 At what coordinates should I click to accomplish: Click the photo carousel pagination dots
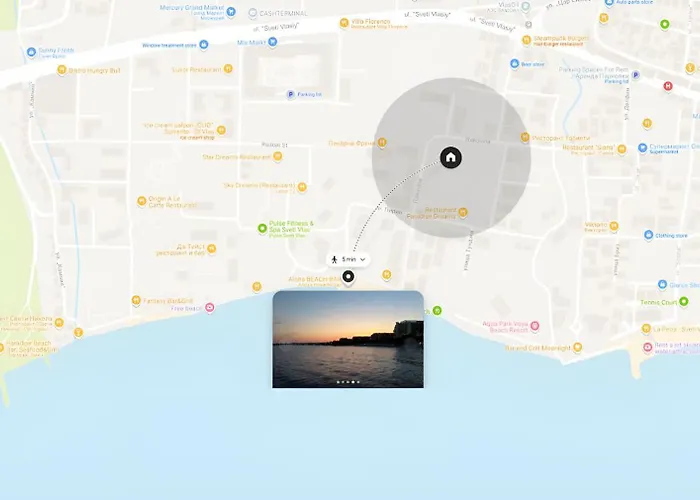pyautogui.click(x=348, y=381)
